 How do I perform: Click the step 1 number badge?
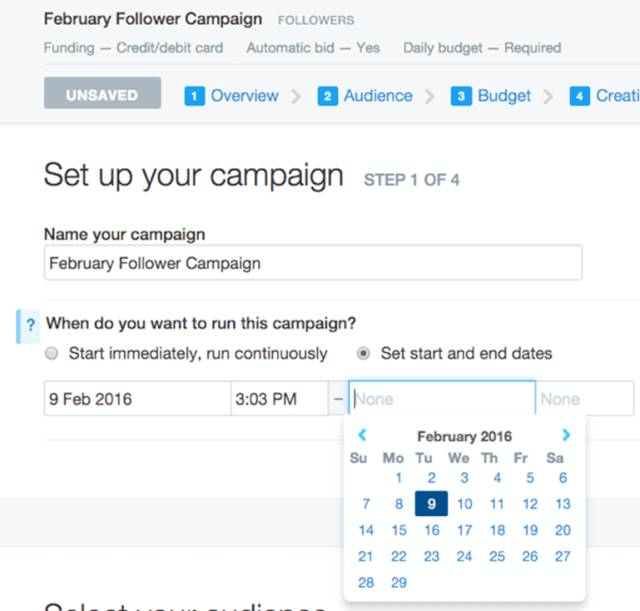[195, 96]
